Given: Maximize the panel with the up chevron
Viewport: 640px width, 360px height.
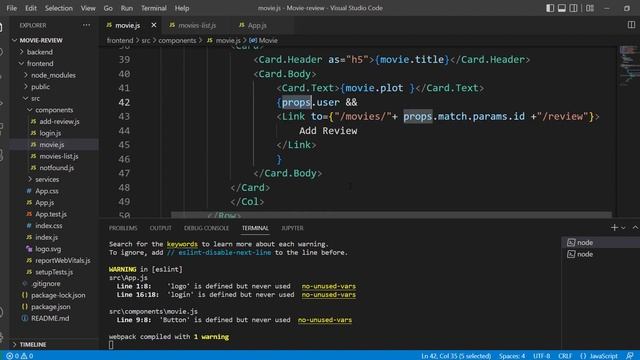Looking at the screenshot, I should pyautogui.click(x=635, y=228).
